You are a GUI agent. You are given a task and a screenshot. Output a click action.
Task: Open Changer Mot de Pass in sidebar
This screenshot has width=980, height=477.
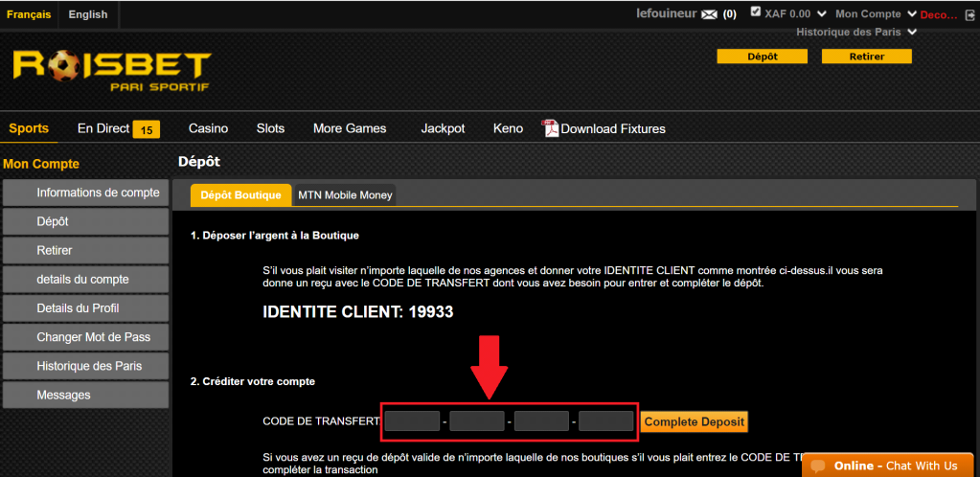click(85, 337)
